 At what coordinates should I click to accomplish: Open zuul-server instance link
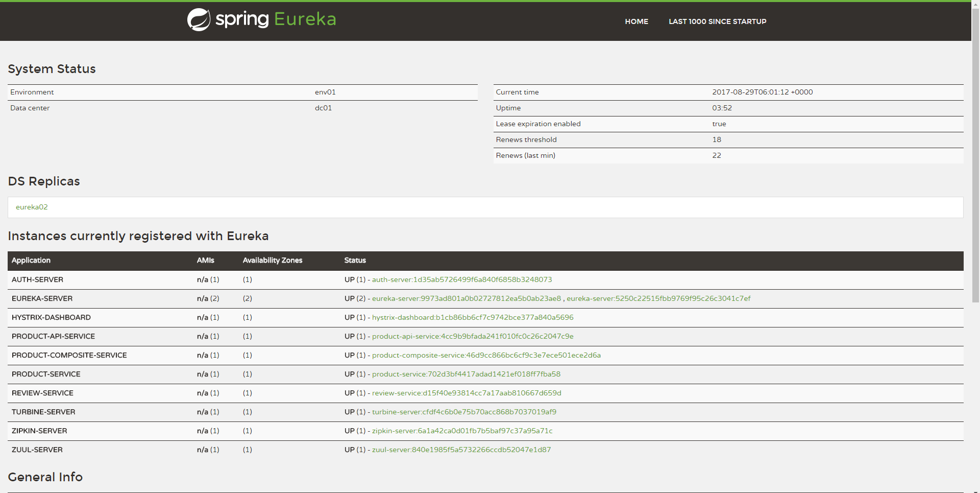pyautogui.click(x=461, y=450)
